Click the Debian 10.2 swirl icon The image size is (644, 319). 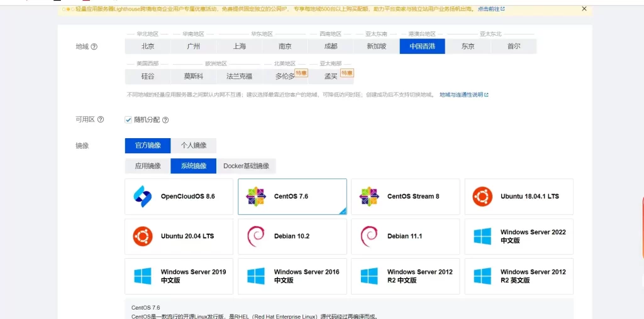pos(256,236)
